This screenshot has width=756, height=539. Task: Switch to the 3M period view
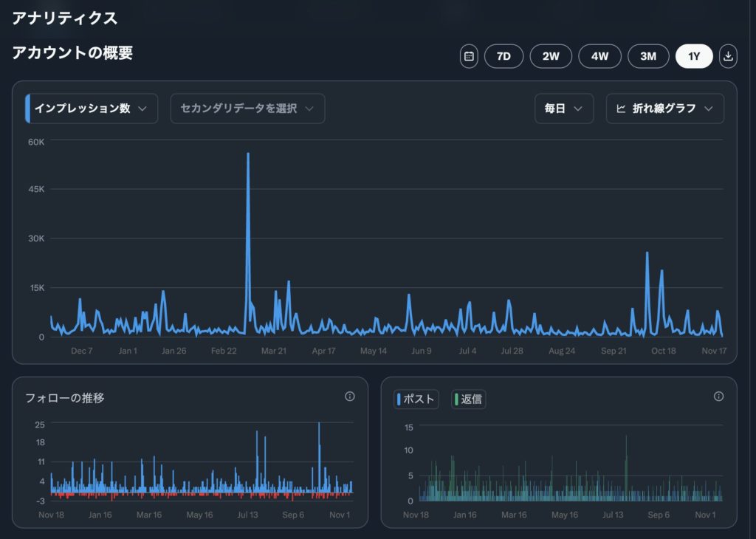647,56
